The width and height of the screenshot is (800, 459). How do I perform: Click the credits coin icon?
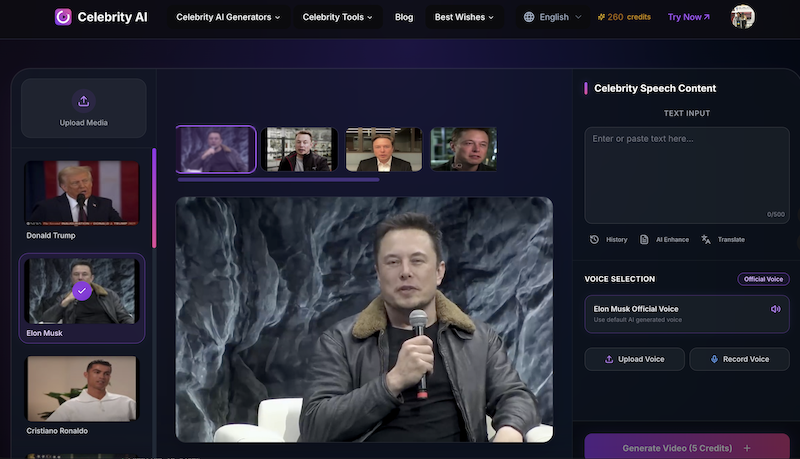tap(601, 17)
